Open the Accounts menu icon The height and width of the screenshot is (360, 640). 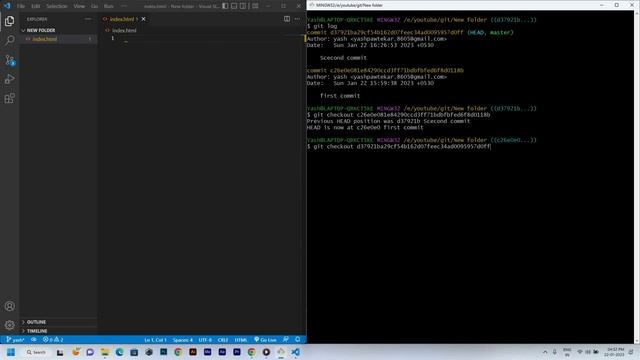[x=9, y=306]
